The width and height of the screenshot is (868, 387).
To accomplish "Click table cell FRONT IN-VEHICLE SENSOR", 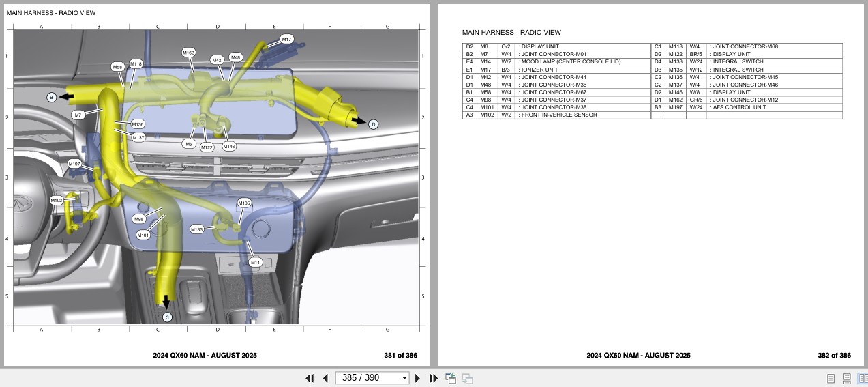I will click(x=583, y=115).
